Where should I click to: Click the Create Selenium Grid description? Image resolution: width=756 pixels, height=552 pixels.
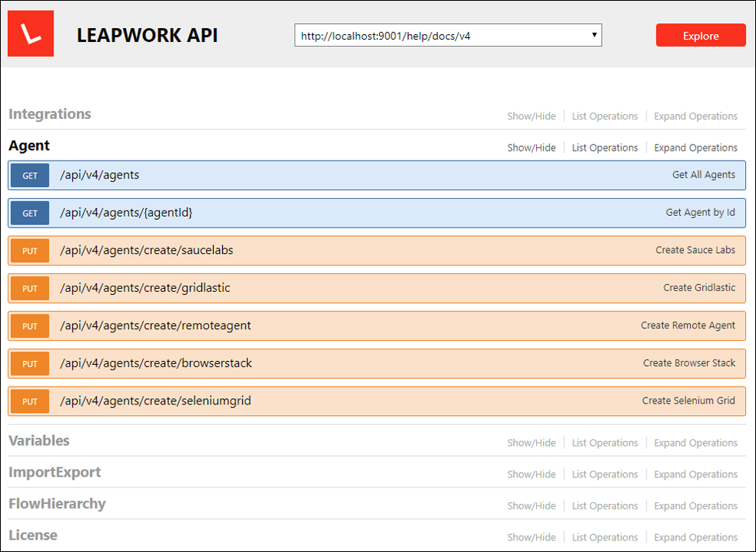688,401
